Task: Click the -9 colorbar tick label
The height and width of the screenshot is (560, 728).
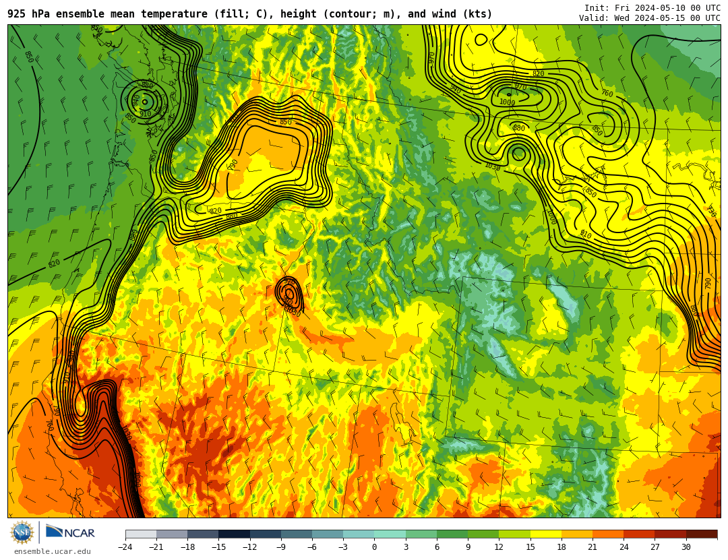Action: coord(281,547)
